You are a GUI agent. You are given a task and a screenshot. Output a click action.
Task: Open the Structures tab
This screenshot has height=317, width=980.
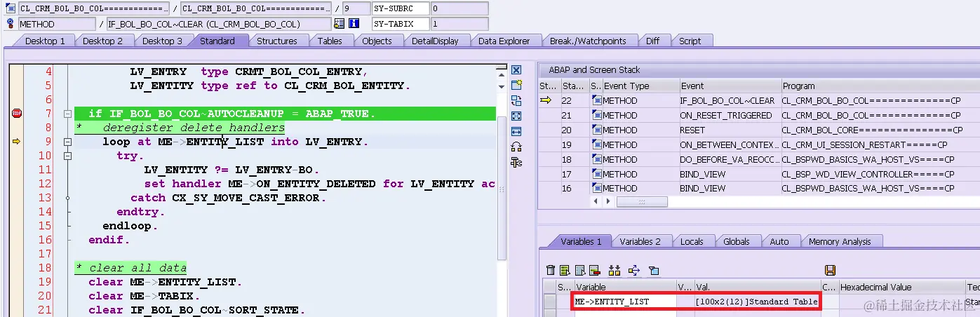(276, 41)
